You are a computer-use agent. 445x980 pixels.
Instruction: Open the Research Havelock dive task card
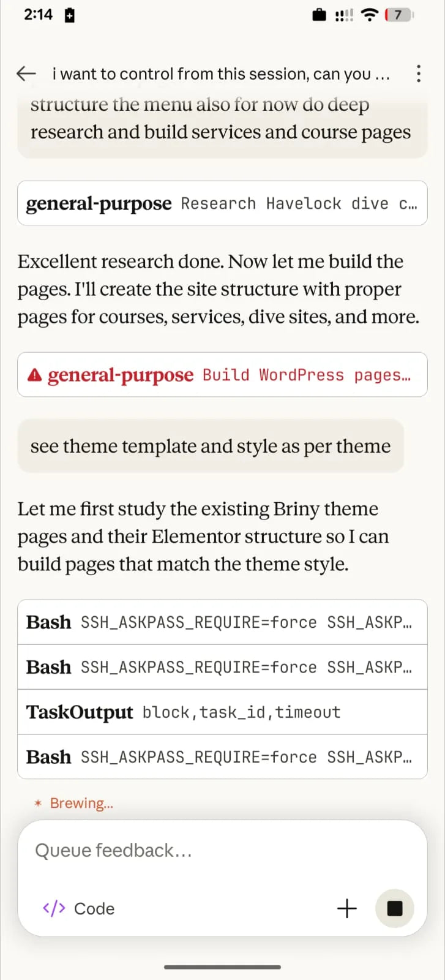pos(222,203)
